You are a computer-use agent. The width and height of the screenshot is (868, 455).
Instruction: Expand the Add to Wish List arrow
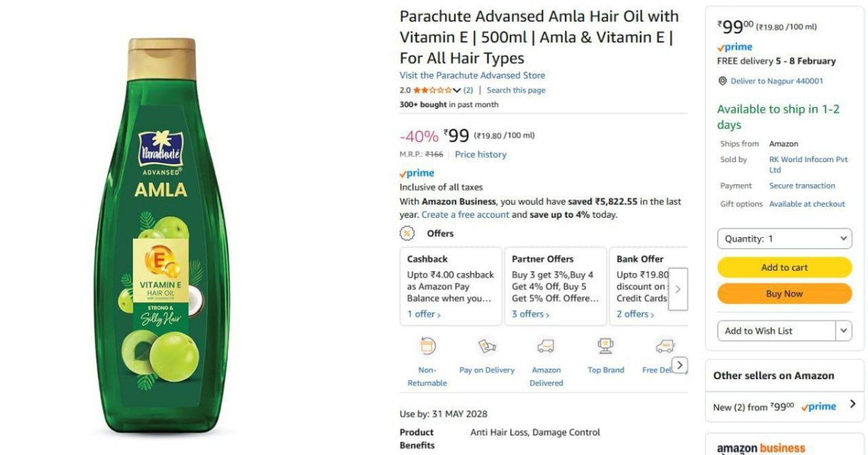843,331
